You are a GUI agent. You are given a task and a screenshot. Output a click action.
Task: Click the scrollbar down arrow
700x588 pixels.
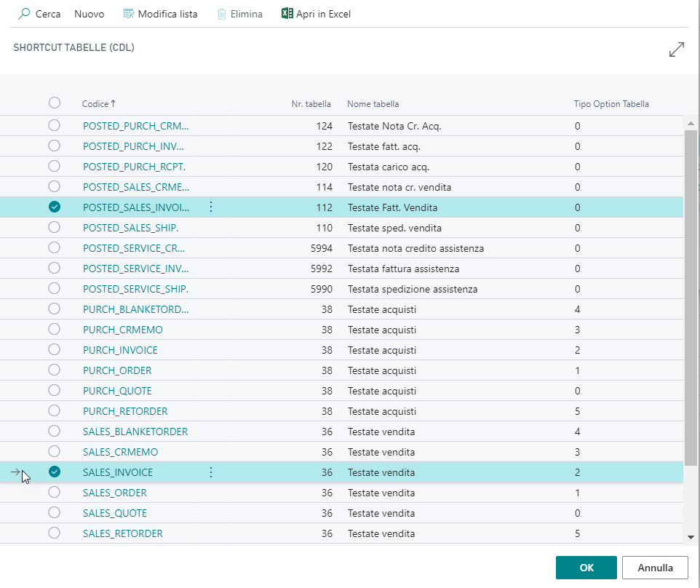pos(691,536)
